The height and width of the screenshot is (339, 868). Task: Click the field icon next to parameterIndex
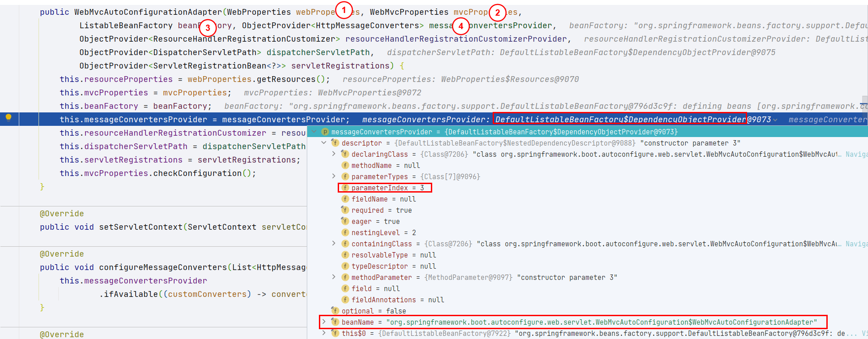point(345,188)
